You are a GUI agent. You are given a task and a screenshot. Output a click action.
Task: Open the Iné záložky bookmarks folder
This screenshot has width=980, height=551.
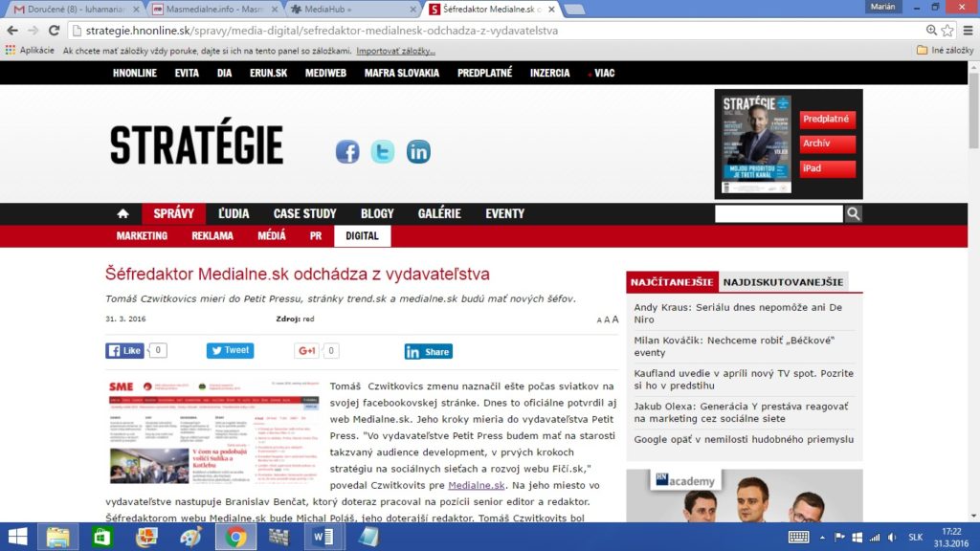[945, 50]
